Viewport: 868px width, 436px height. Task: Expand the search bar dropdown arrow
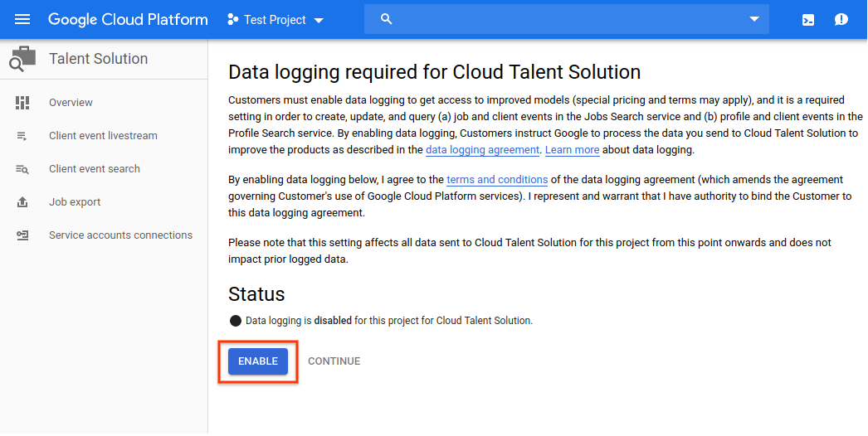[753, 20]
